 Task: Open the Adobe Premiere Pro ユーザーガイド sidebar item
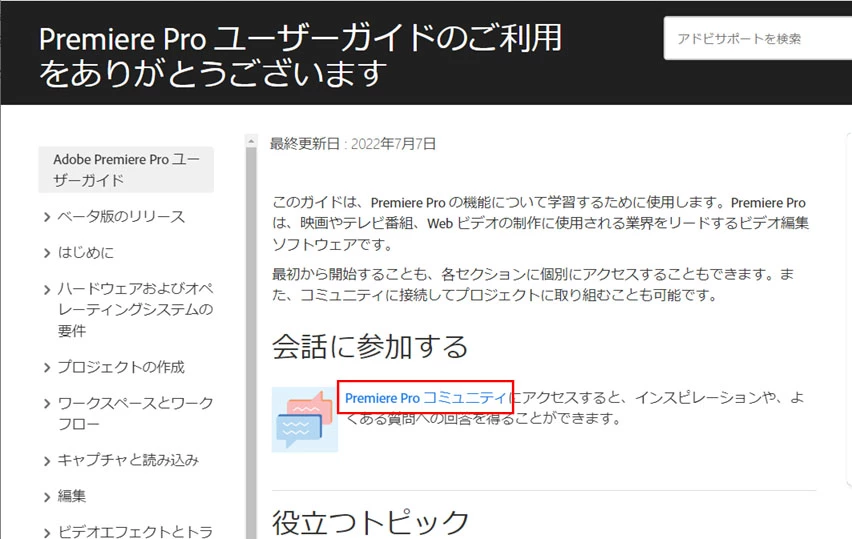tap(126, 170)
